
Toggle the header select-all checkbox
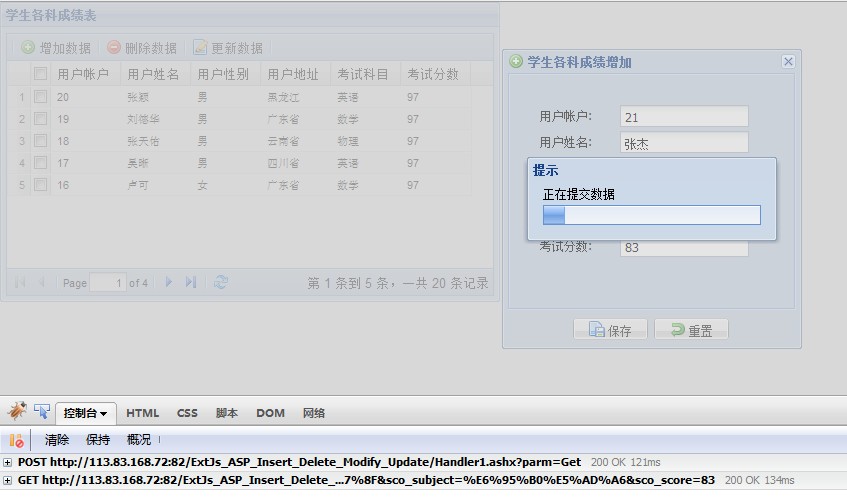pos(40,74)
